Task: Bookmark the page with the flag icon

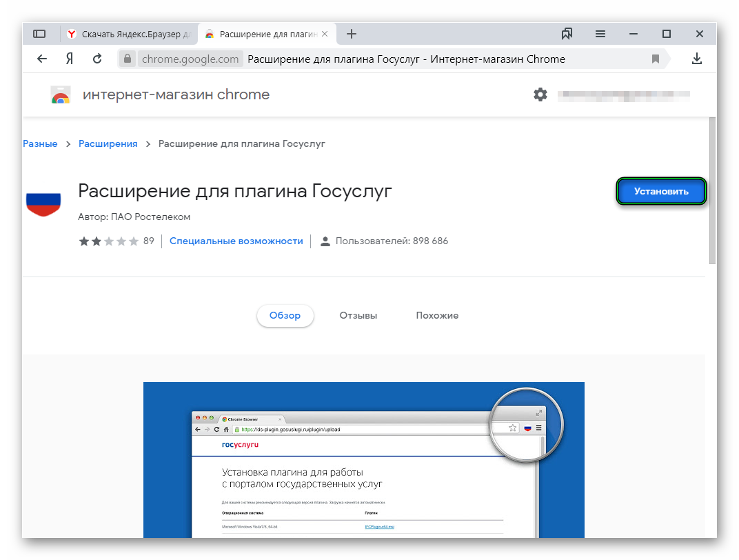Action: point(656,59)
